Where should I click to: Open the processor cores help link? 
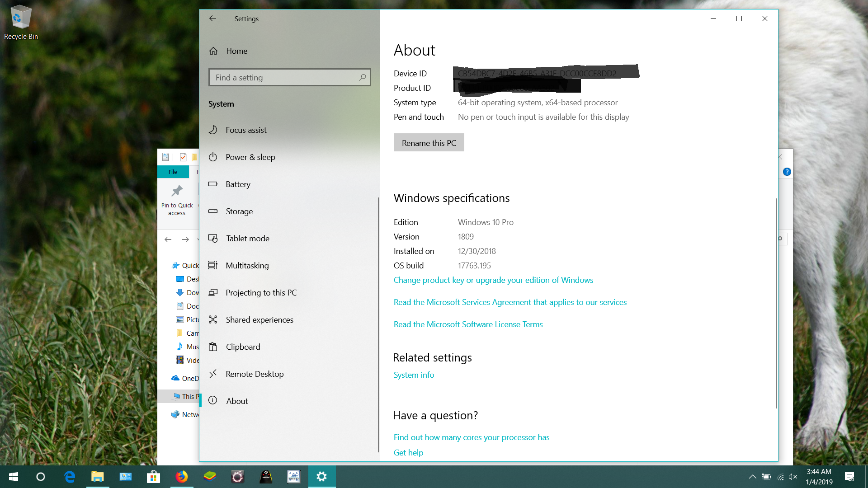point(472,437)
